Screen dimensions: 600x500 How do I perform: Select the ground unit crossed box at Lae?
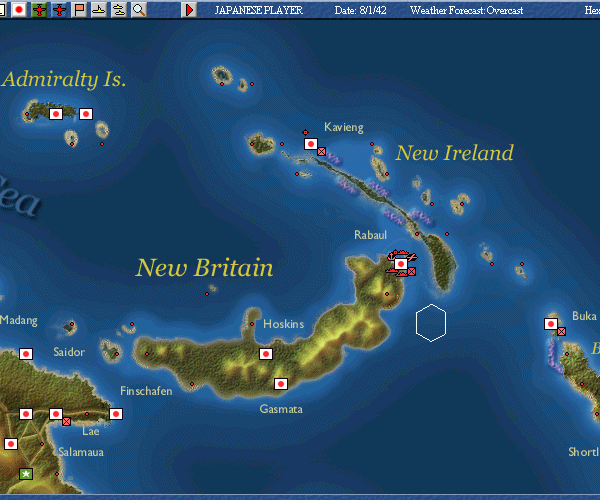pos(67,421)
